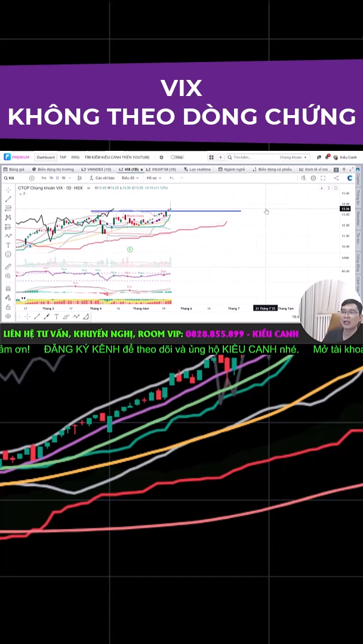Toggle the stay-in-drawing-mode pencil lock icon
The height and width of the screenshot is (644, 363).
point(8,298)
